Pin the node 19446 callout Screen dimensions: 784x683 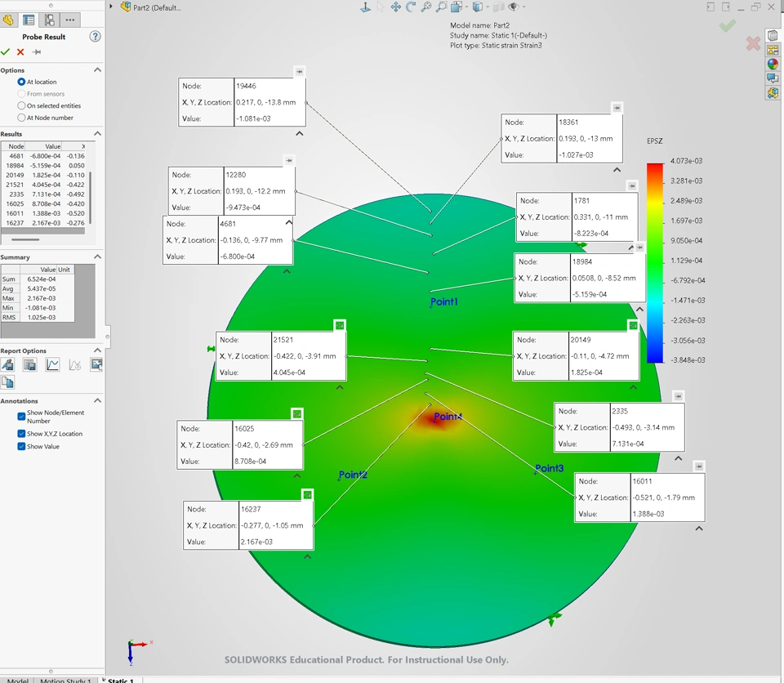[300, 72]
